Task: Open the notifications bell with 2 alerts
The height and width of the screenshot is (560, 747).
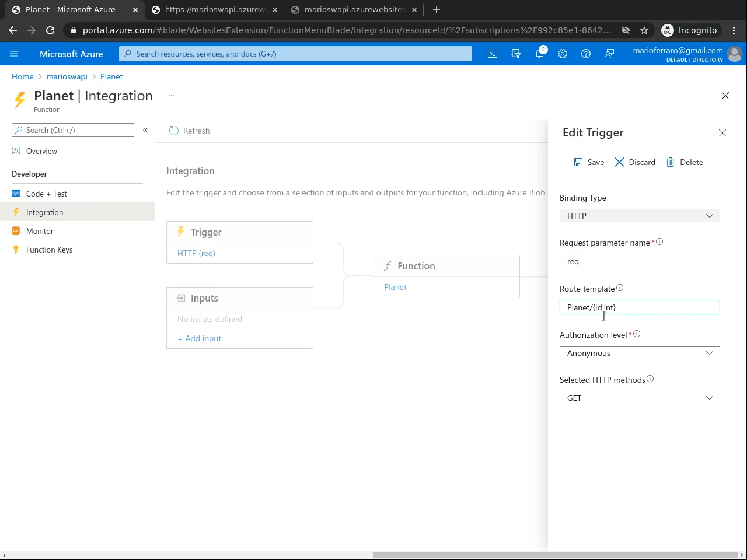Action: coord(540,54)
